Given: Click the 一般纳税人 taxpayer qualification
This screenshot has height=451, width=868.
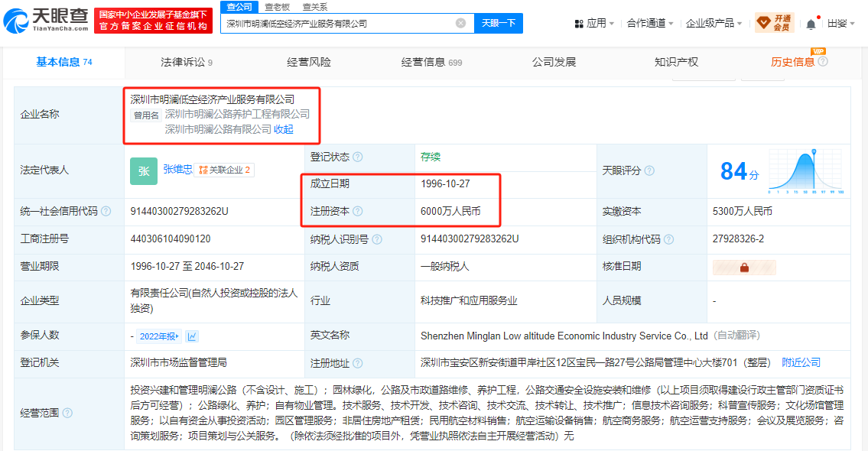Looking at the screenshot, I should [x=445, y=267].
